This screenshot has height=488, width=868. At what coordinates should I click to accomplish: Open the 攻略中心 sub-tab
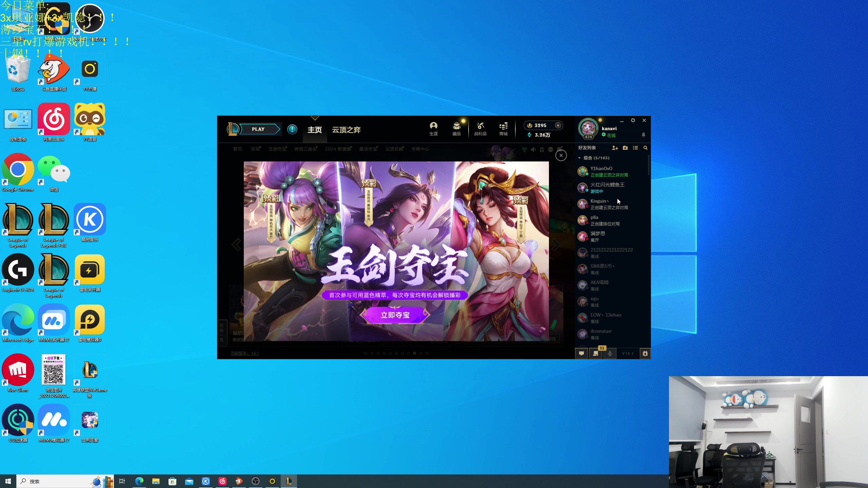(x=420, y=149)
